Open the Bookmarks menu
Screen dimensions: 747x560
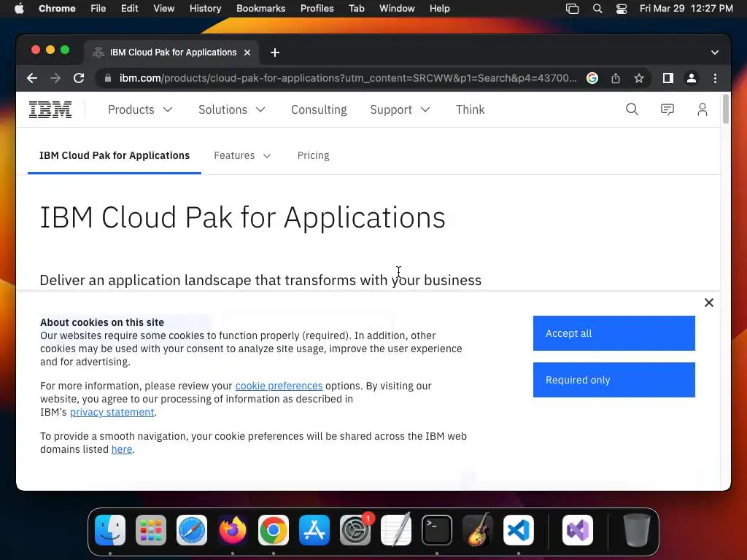coord(260,9)
